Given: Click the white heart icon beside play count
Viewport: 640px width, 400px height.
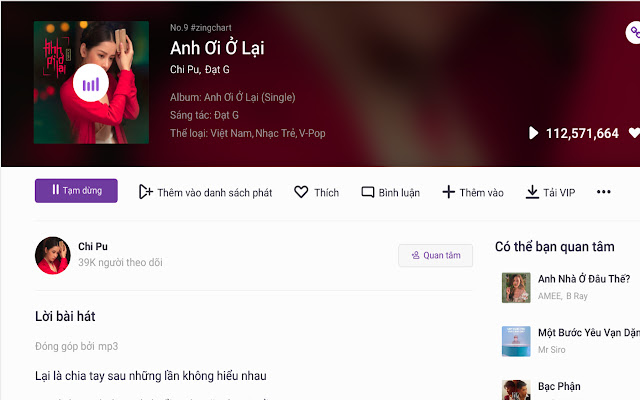Looking at the screenshot, I should pyautogui.click(x=635, y=133).
